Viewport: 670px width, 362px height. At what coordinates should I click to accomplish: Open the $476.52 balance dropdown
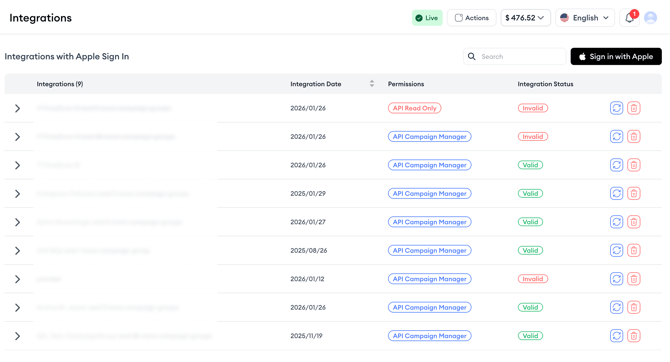525,18
